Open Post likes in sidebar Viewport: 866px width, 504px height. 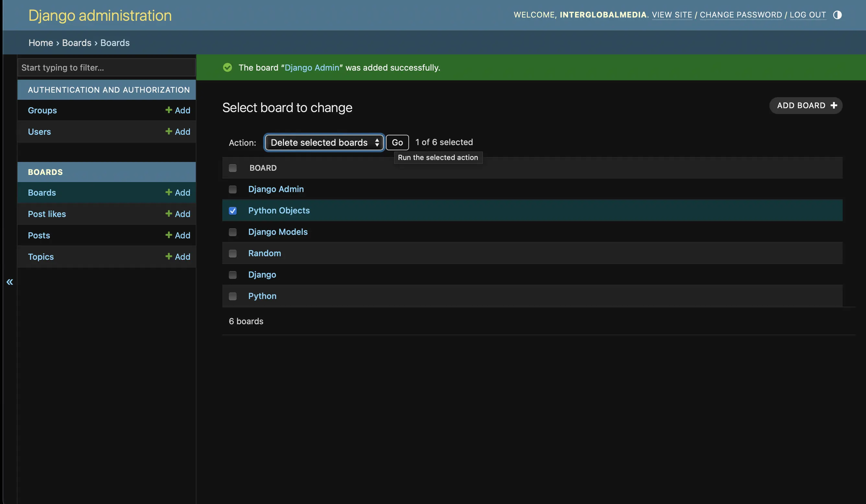coord(47,214)
